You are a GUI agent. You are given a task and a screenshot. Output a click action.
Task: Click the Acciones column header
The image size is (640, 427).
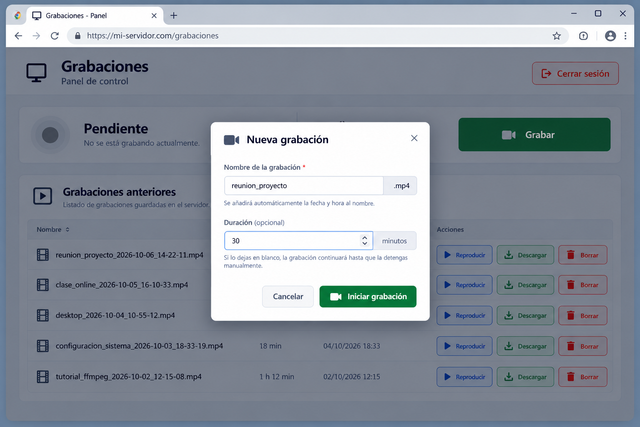(450, 229)
